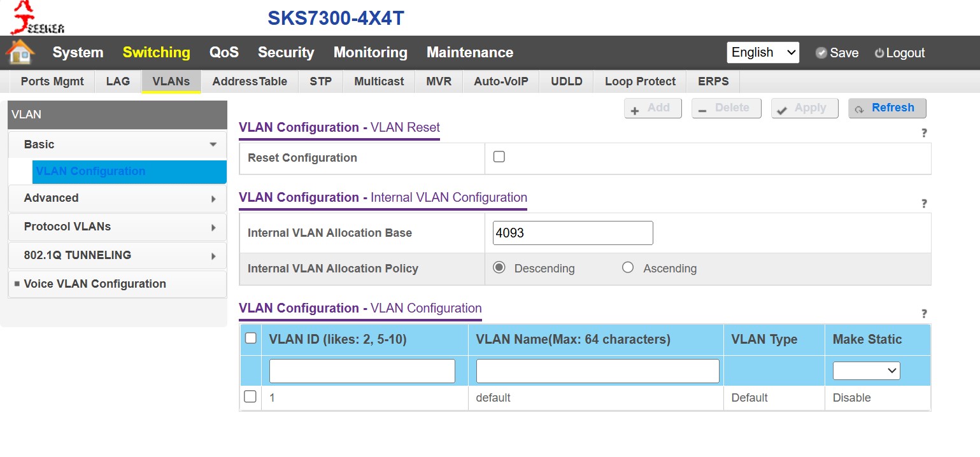Open help for VLAN Configuration table
The height and width of the screenshot is (457, 980).
[924, 314]
